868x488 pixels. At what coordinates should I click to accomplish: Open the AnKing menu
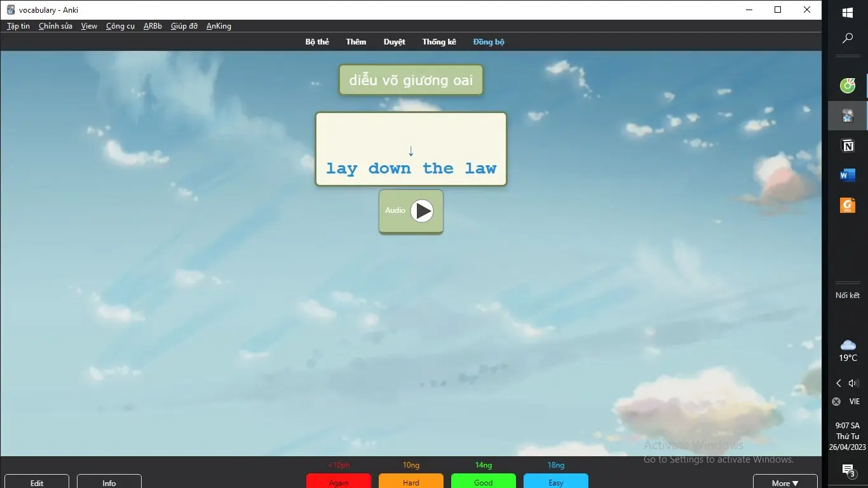pyautogui.click(x=219, y=26)
